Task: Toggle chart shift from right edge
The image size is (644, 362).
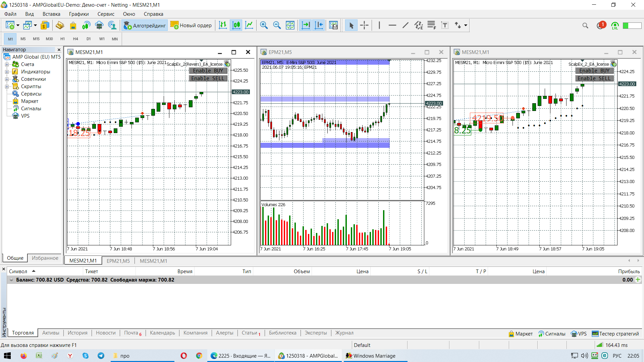Action: click(319, 25)
